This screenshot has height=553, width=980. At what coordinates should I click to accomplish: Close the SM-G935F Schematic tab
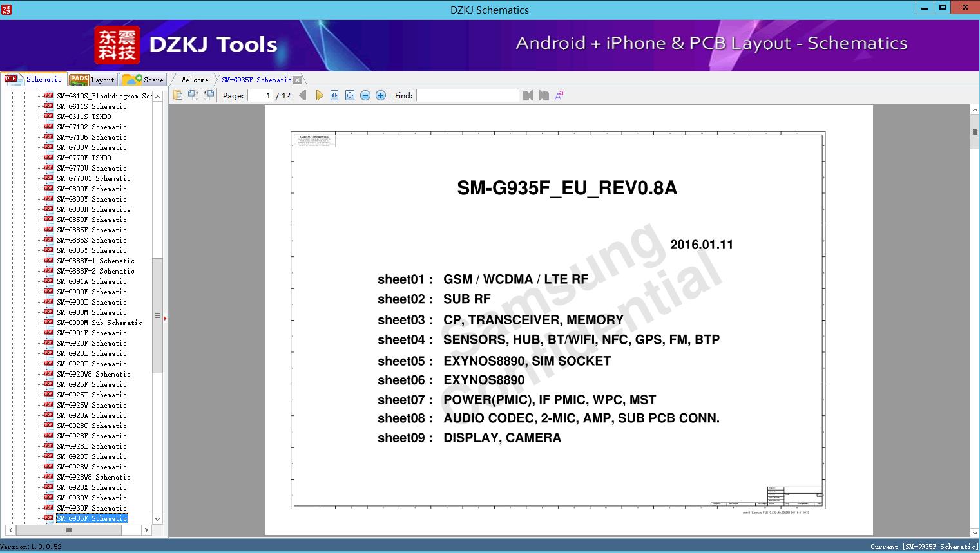(x=297, y=80)
